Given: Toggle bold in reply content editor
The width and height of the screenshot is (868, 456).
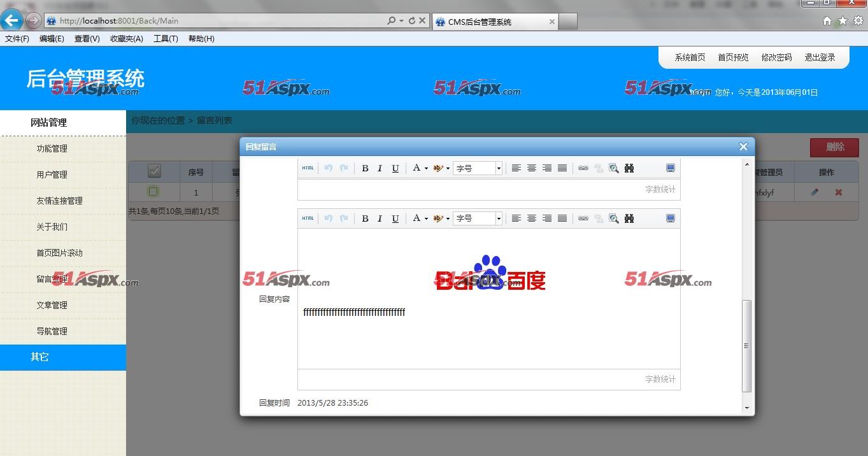Looking at the screenshot, I should pyautogui.click(x=365, y=218).
